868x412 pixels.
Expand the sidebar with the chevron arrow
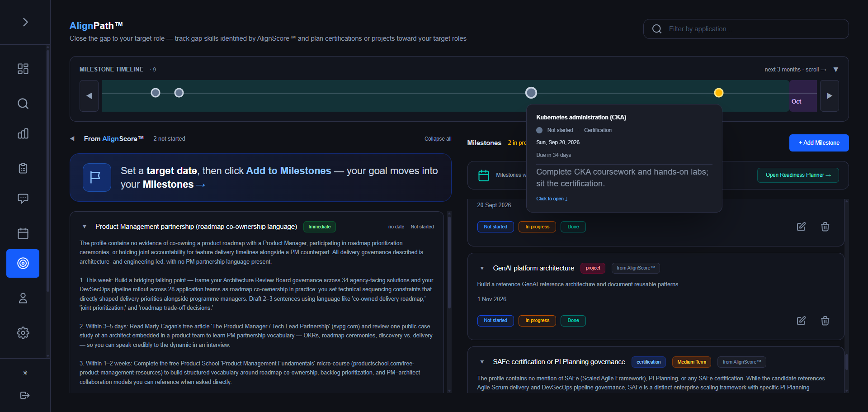point(25,22)
